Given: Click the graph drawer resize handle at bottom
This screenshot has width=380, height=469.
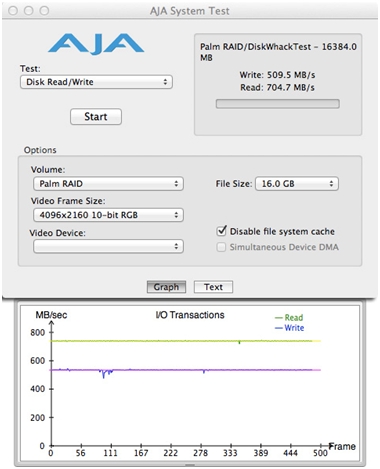Looking at the screenshot, I should (190, 465).
